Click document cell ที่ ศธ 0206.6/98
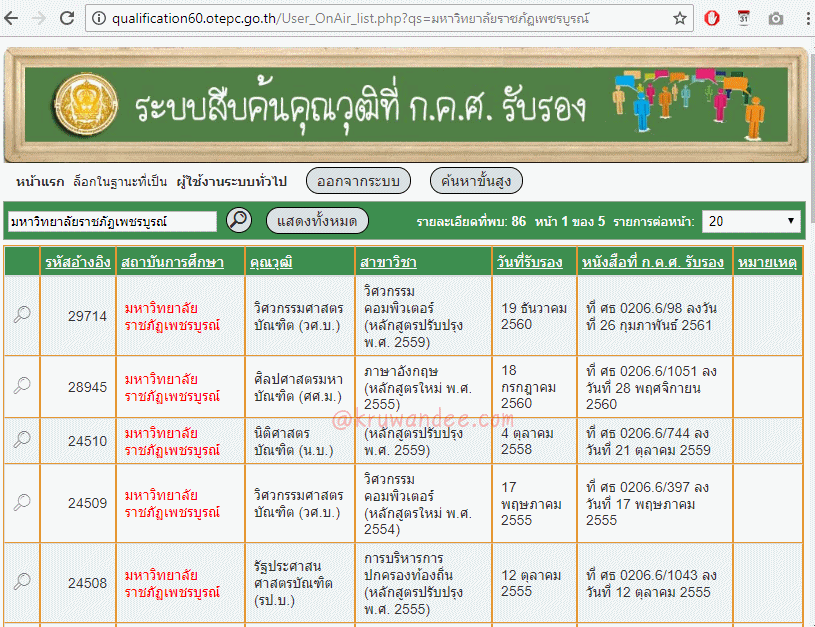 [655, 316]
